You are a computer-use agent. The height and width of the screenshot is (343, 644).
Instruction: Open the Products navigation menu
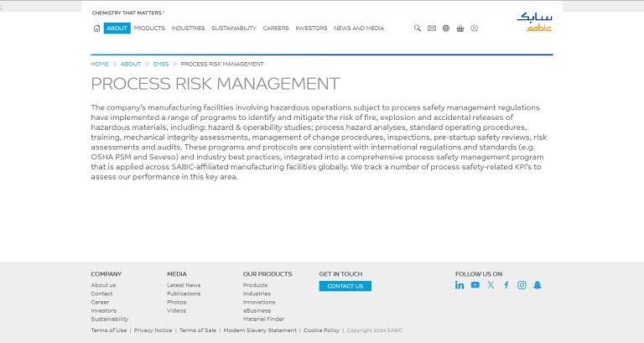pos(149,28)
